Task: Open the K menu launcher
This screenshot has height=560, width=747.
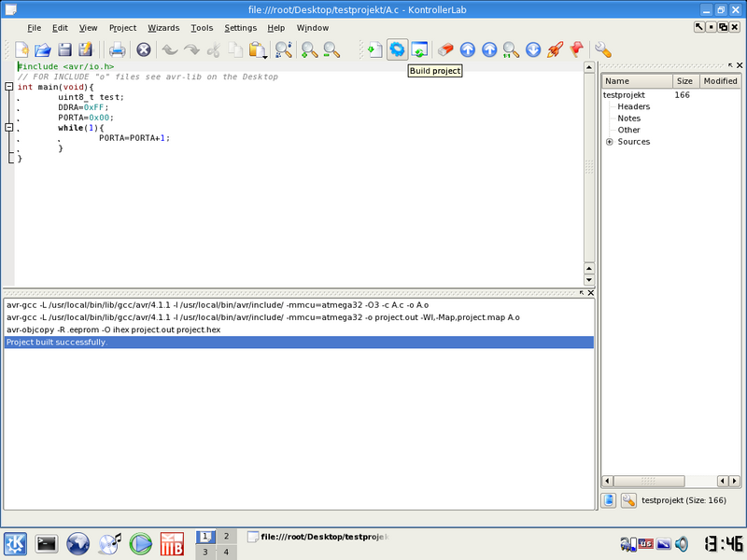Action: 17,542
